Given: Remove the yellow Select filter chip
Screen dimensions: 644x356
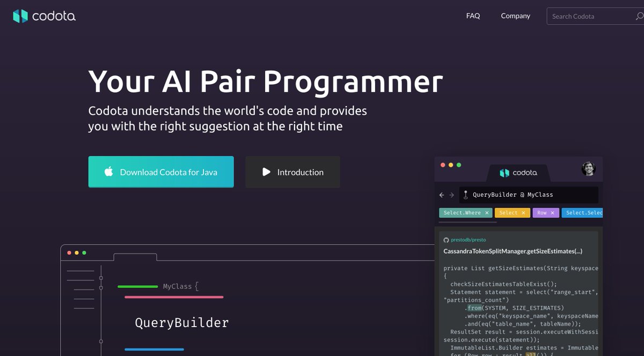Looking at the screenshot, I should tap(523, 213).
